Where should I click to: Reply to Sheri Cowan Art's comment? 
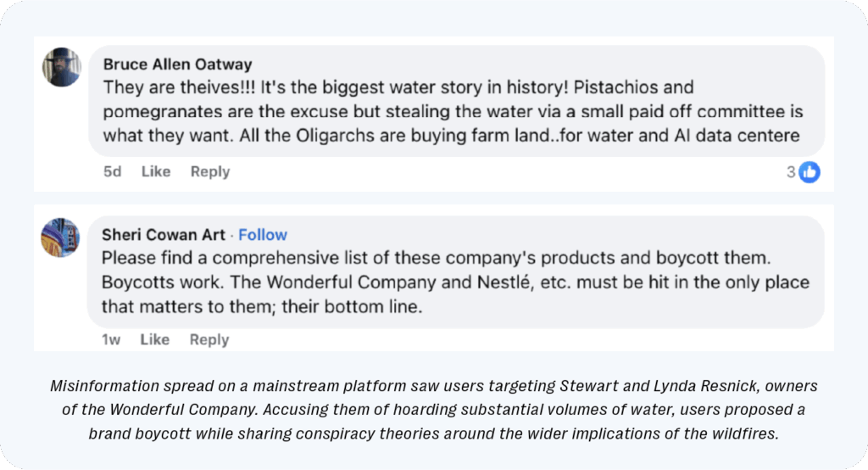pos(210,339)
